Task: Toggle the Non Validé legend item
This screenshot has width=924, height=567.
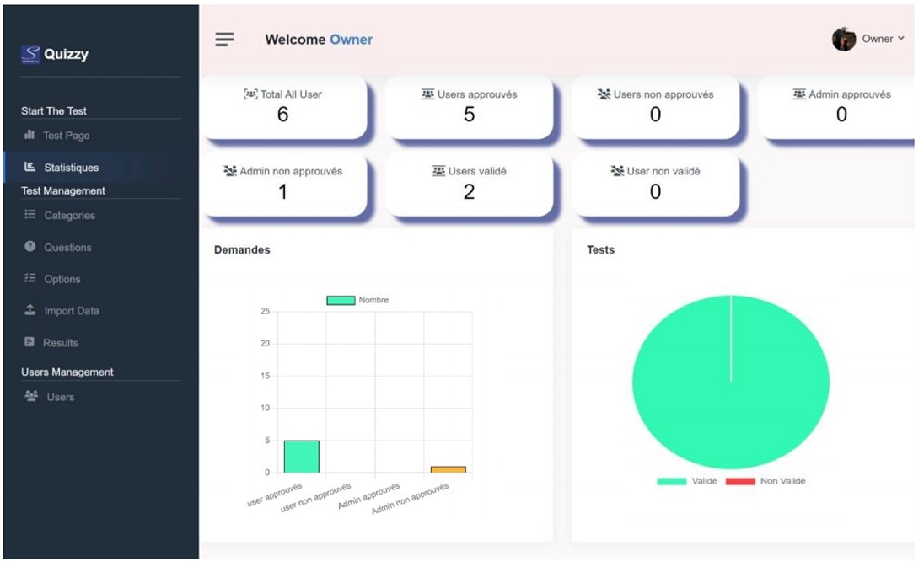Action: click(740, 481)
